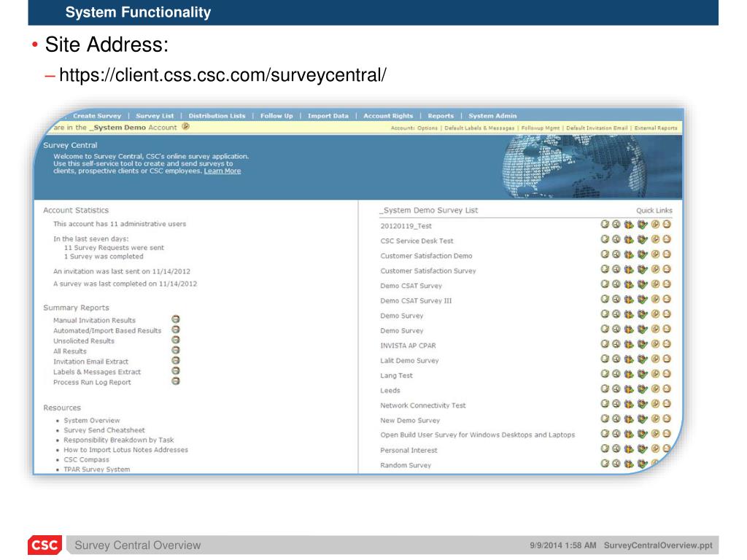Image resolution: width=747 pixels, height=560 pixels.
Task: Open Survey Send Cheatsheet resource
Action: pos(104,430)
